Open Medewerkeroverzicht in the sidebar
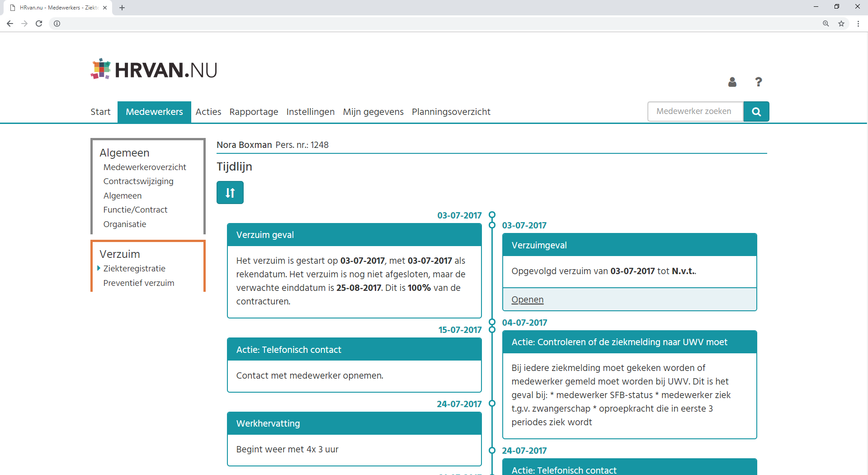The width and height of the screenshot is (868, 475). pos(145,167)
